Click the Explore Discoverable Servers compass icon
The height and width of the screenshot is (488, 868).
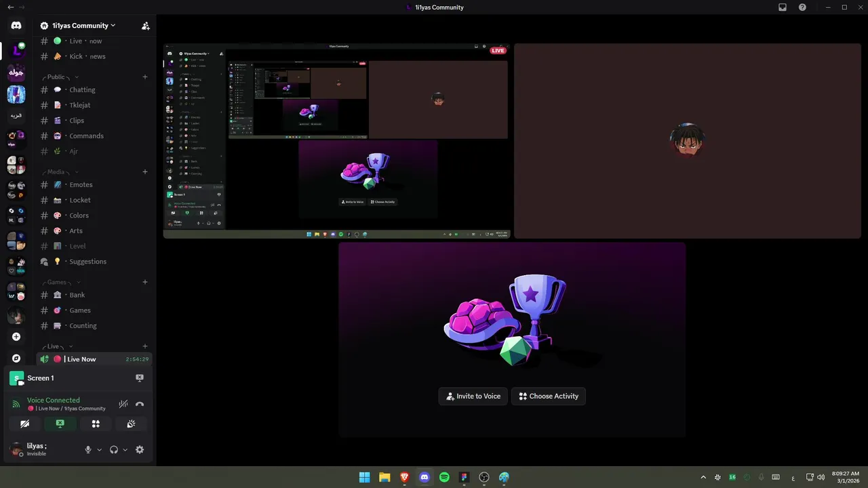pyautogui.click(x=16, y=359)
